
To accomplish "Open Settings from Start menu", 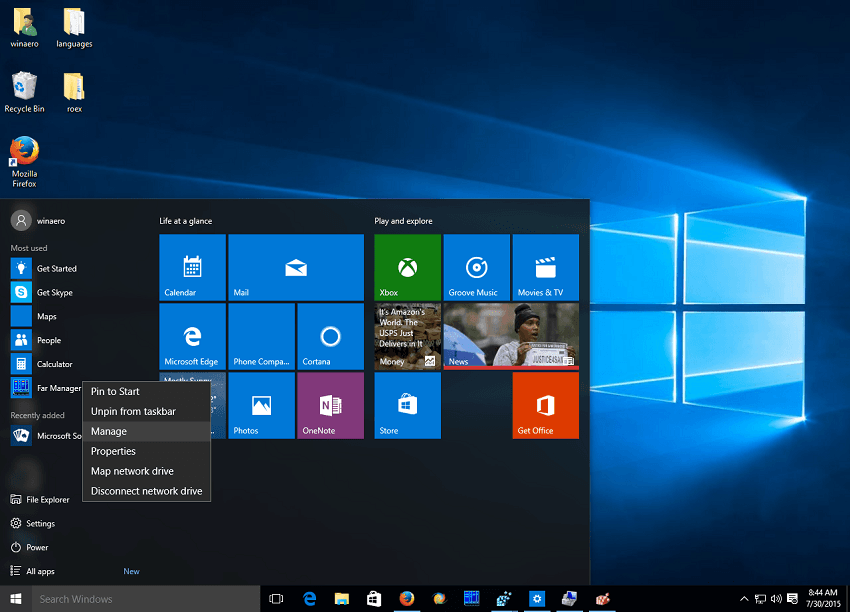I will tap(40, 523).
